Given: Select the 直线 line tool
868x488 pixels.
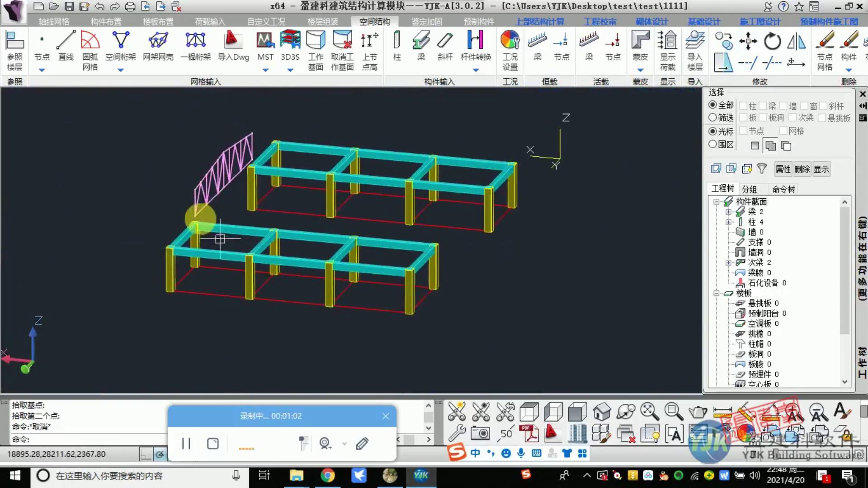Looking at the screenshot, I should 66,46.
